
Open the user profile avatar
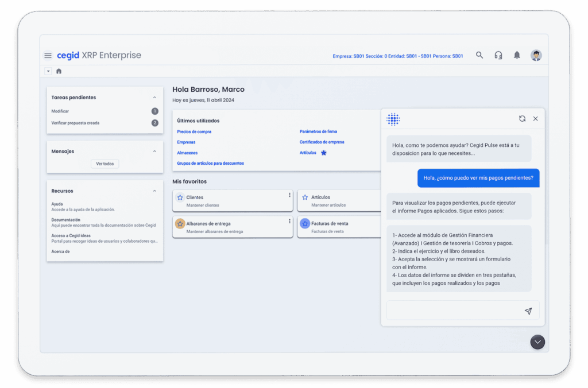(x=536, y=55)
